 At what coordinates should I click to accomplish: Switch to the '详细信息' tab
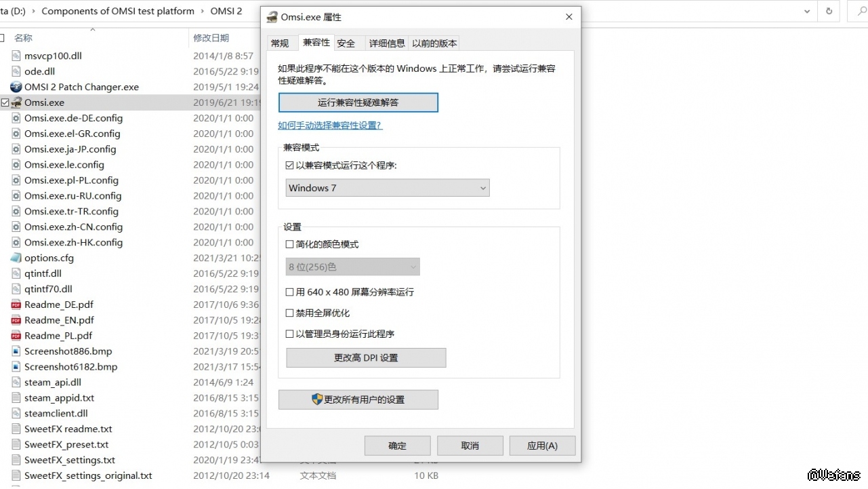tap(387, 43)
